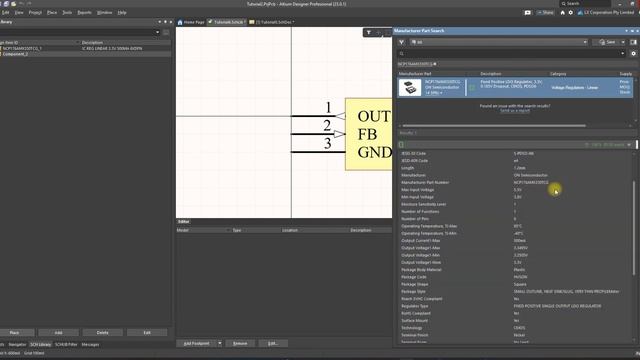The image size is (640, 360).
Task: Open the Add Footprint dropdown arrow
Action: [220, 343]
